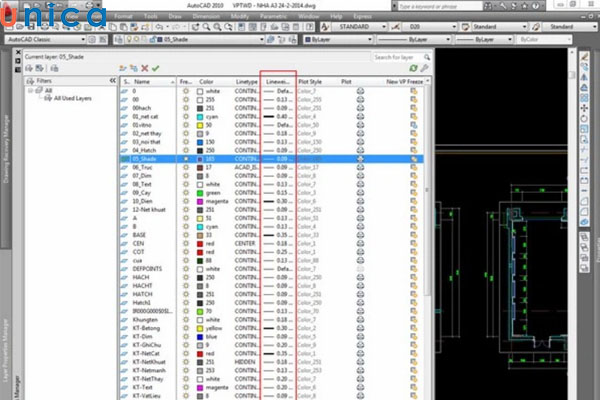Click the VP freeze icon of 01vitno
600x400 pixels.
[x=414, y=125]
